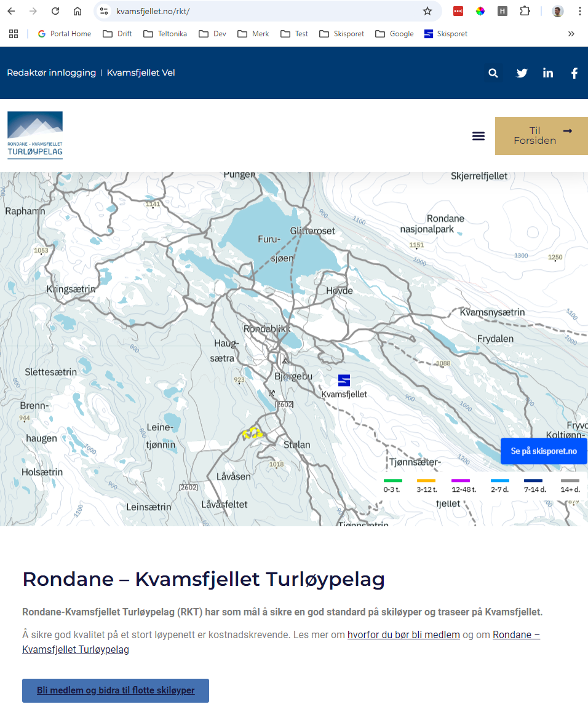Image resolution: width=588 pixels, height=707 pixels.
Task: Open Kvamsfjellet Vel link
Action: [x=141, y=73]
